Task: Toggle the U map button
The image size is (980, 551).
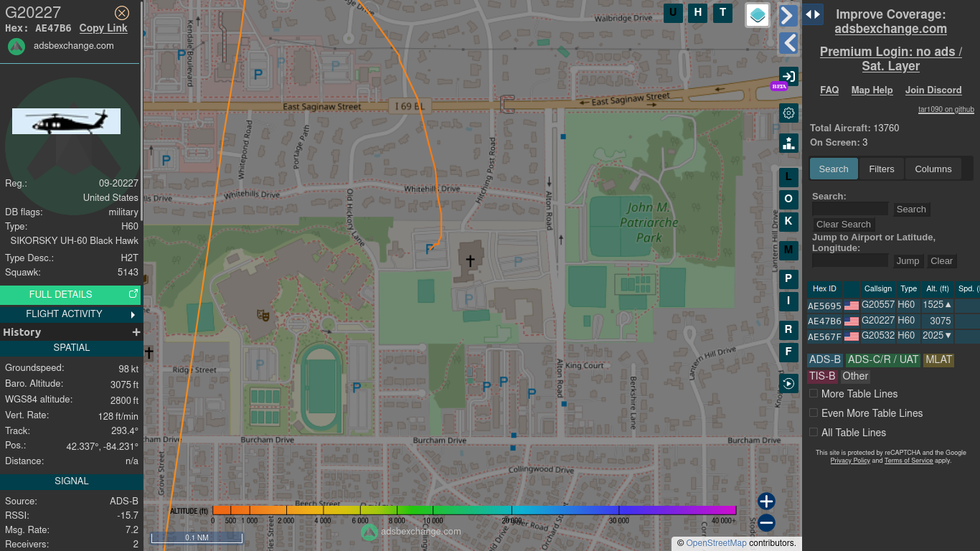Action: pos(673,12)
